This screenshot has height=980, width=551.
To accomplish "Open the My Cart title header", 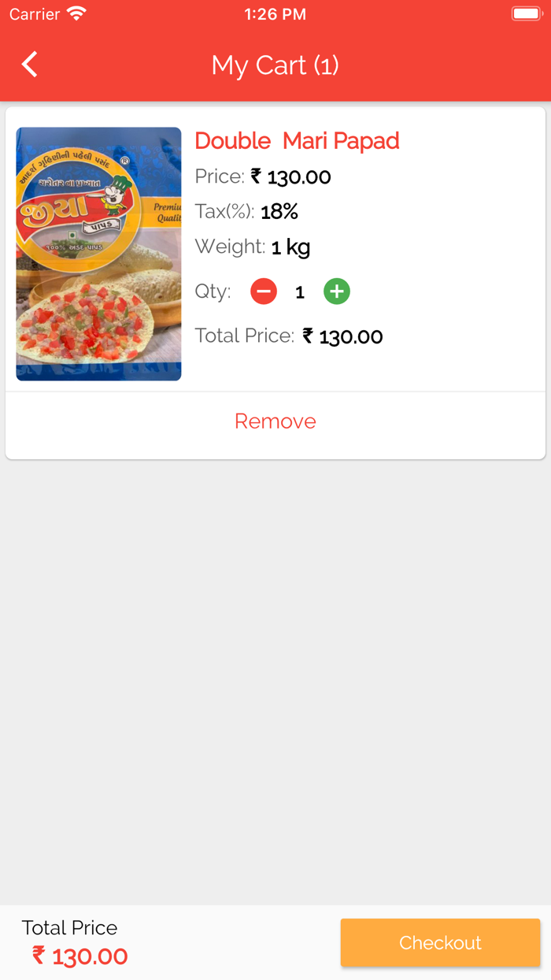I will (275, 65).
